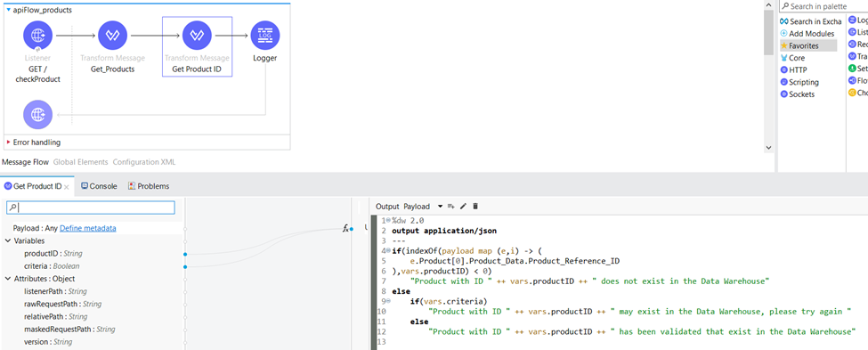Switch to the Global Elements tab
Screen dimensions: 868x350
(x=80, y=162)
